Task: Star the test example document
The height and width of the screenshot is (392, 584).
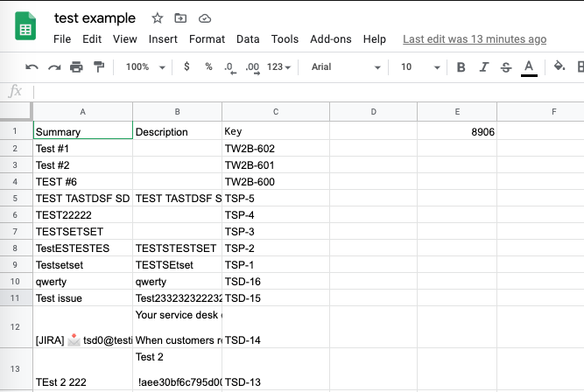Action: click(158, 17)
